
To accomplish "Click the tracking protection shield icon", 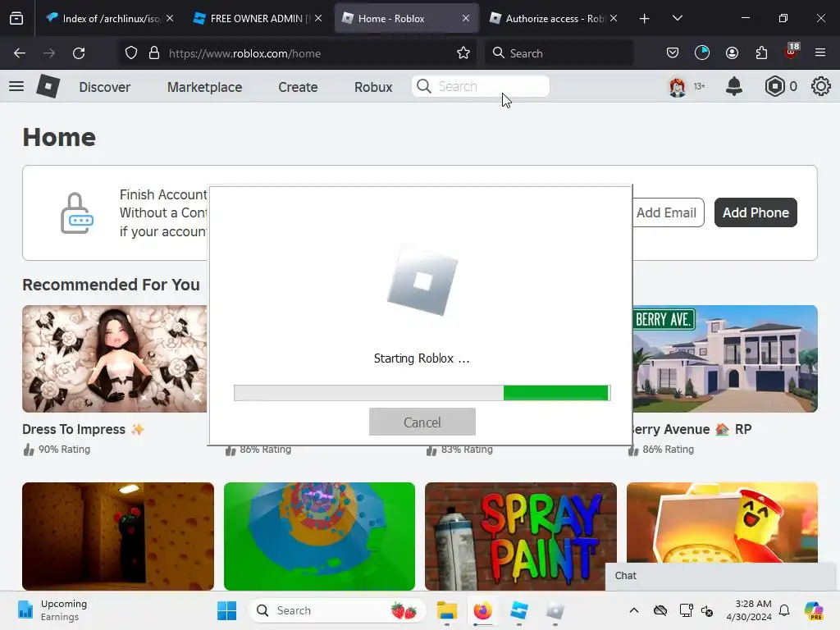I will click(131, 53).
